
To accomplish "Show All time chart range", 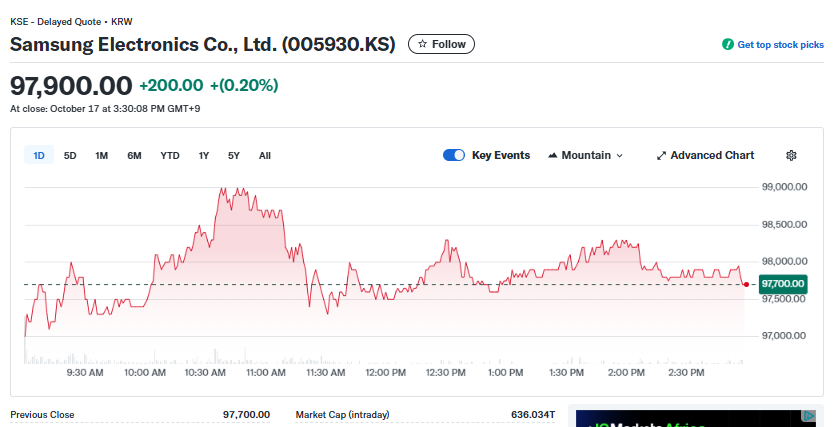I will coord(265,155).
